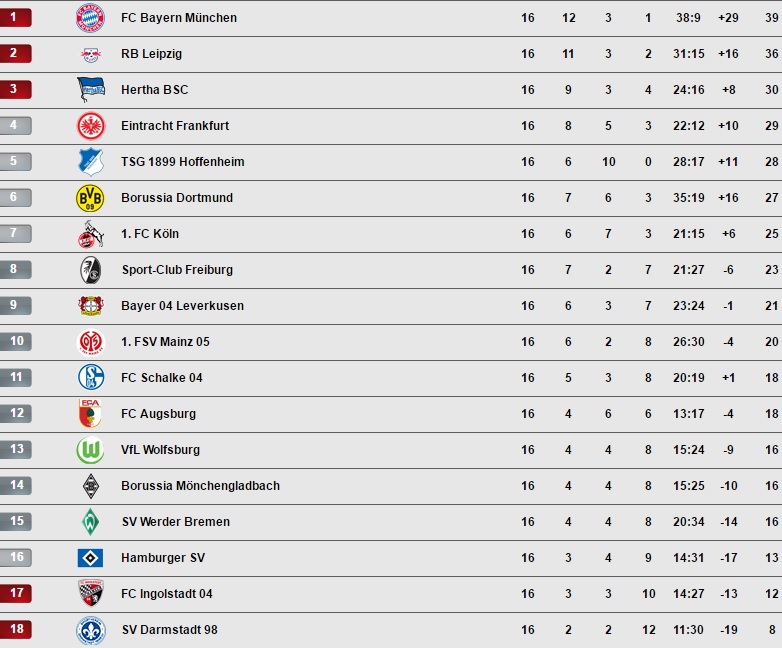The height and width of the screenshot is (648, 782).
Task: Click the SV Darmstadt 98 lily crest
Action: pos(90,630)
